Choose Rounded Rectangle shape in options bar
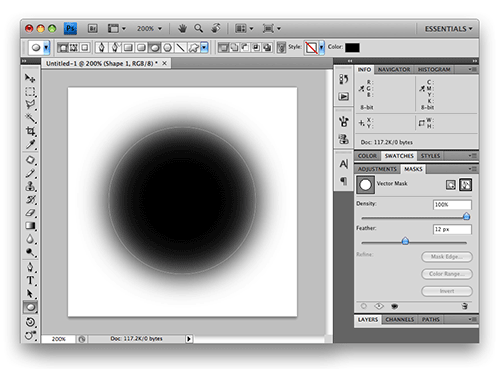The width and height of the screenshot is (500, 369). pyautogui.click(x=141, y=48)
